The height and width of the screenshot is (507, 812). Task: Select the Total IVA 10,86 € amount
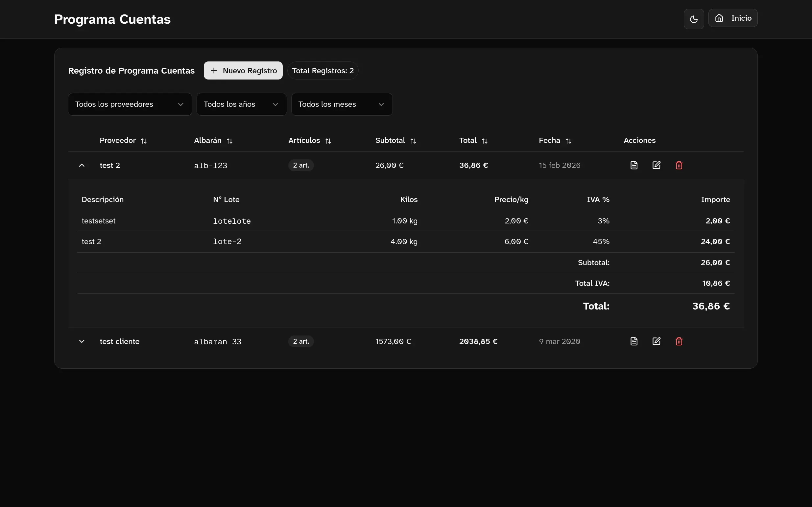(x=716, y=283)
